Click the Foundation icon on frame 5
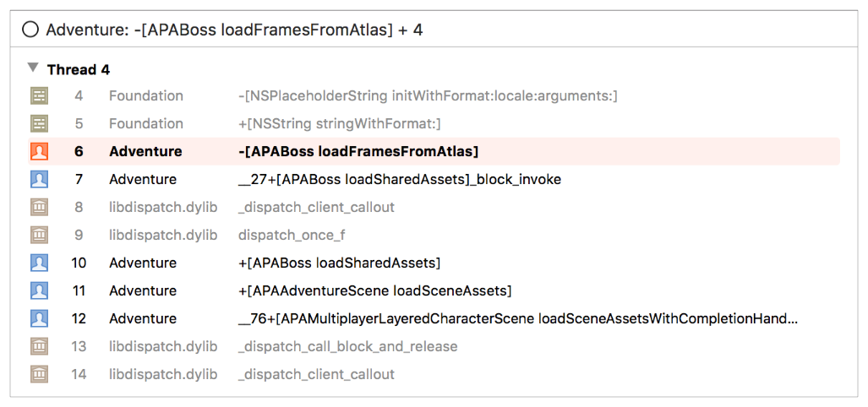868x407 pixels. [x=39, y=124]
